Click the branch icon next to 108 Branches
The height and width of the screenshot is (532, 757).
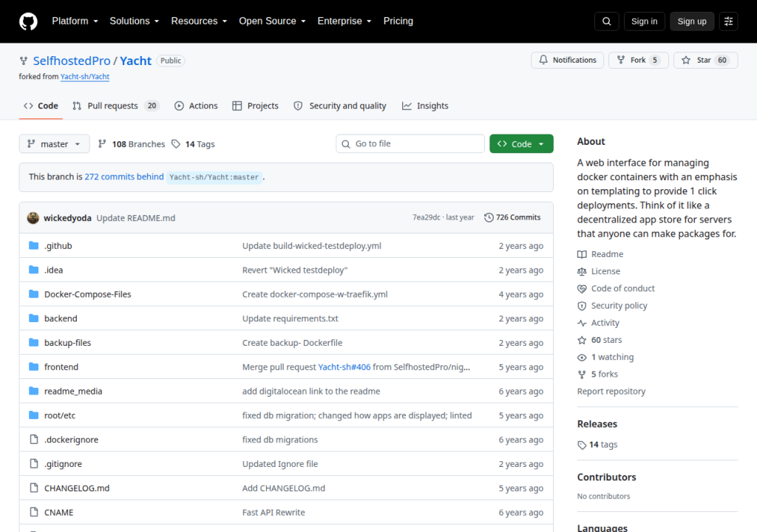(x=102, y=144)
